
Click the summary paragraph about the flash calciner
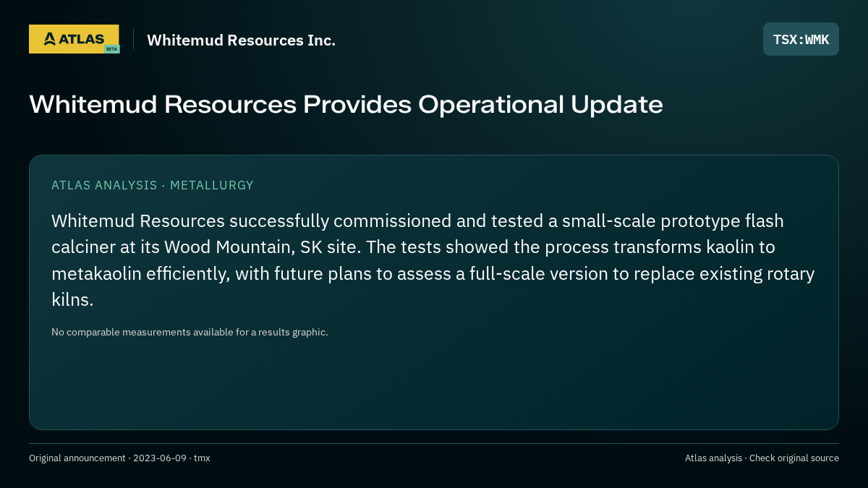[433, 260]
